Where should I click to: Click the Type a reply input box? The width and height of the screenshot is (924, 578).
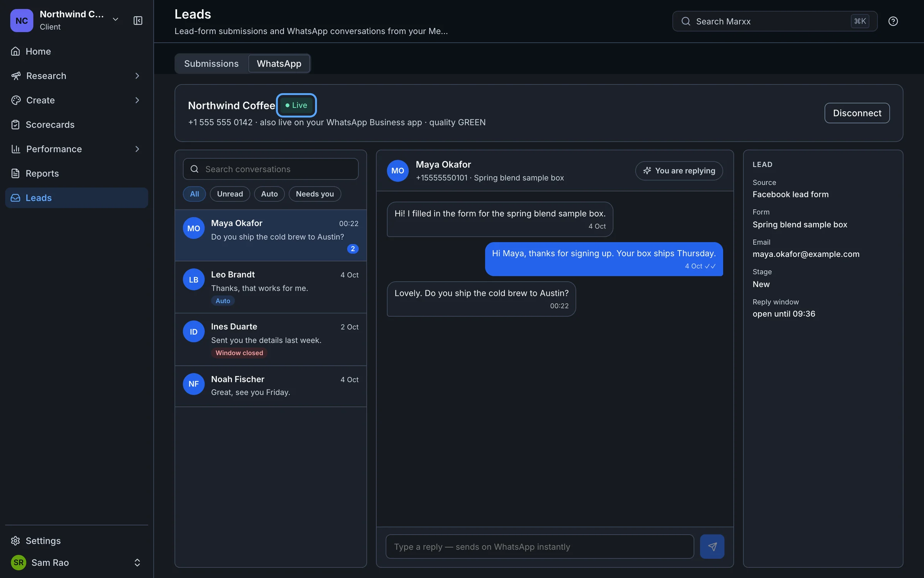click(540, 546)
